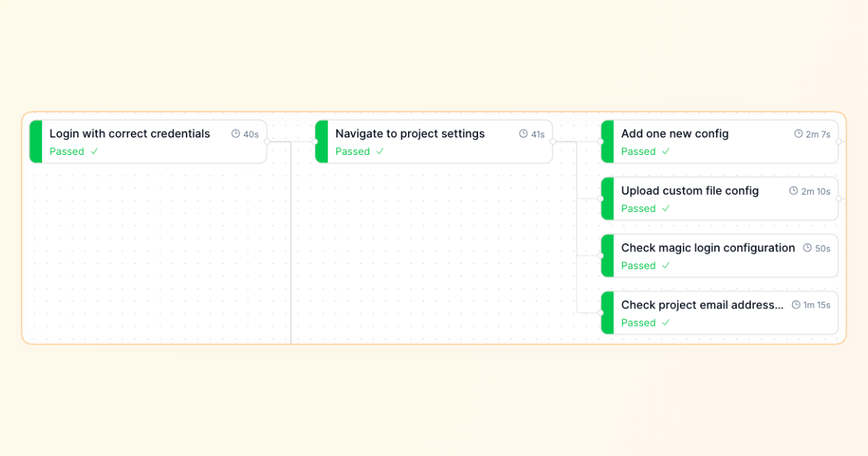Click clock icon on Add one new config
The height and width of the screenshot is (456, 868).
pos(799,134)
